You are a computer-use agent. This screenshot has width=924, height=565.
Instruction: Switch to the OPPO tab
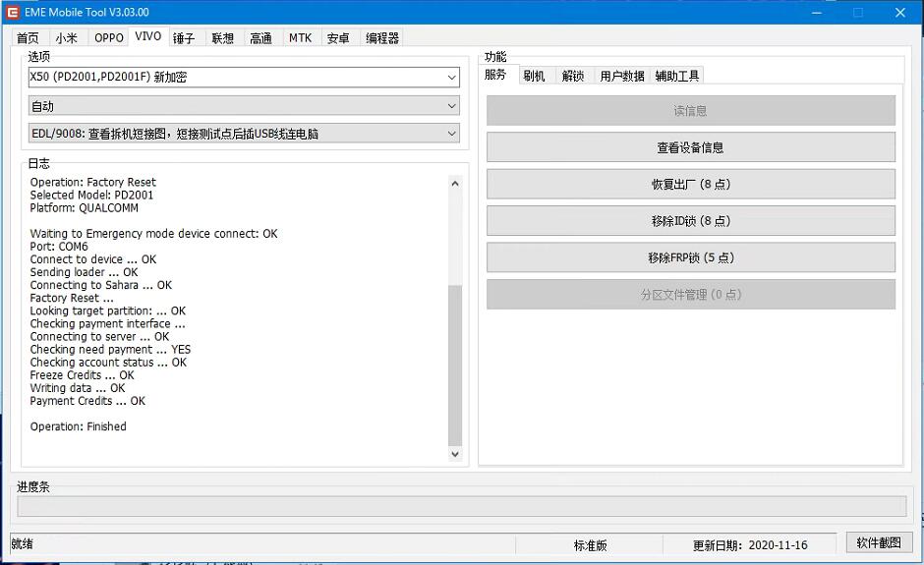coord(109,38)
